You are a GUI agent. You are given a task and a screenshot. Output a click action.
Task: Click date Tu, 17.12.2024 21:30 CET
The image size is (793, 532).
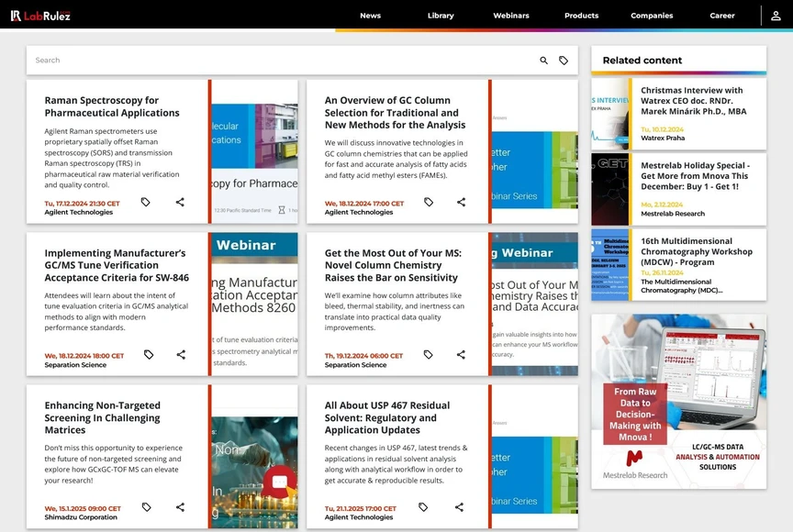point(82,204)
